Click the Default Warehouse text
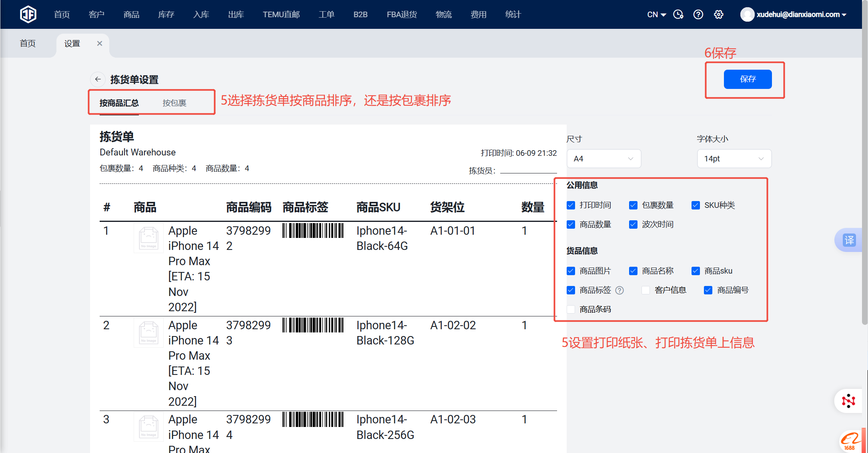868x453 pixels. [138, 152]
